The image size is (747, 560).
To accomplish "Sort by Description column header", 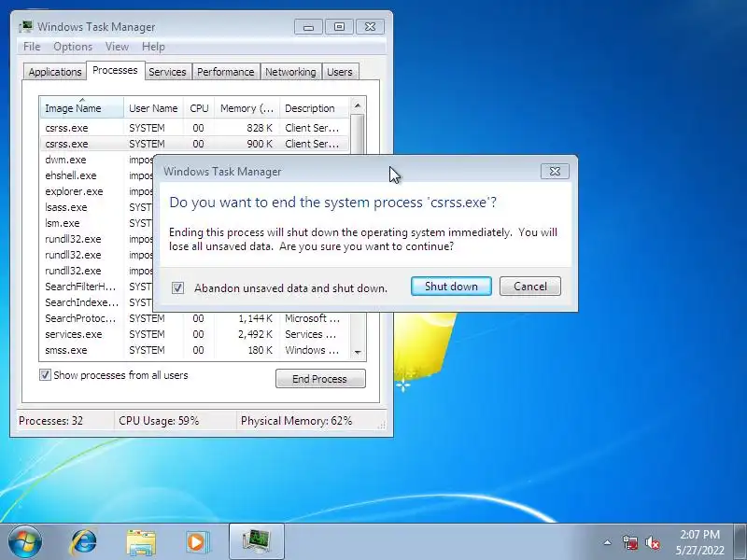I will (315, 108).
